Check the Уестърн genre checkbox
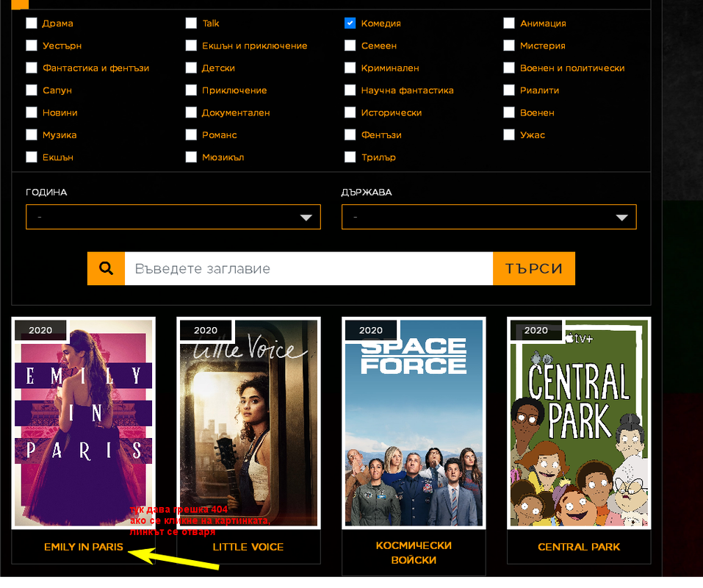This screenshot has height=588, width=703. (32, 46)
